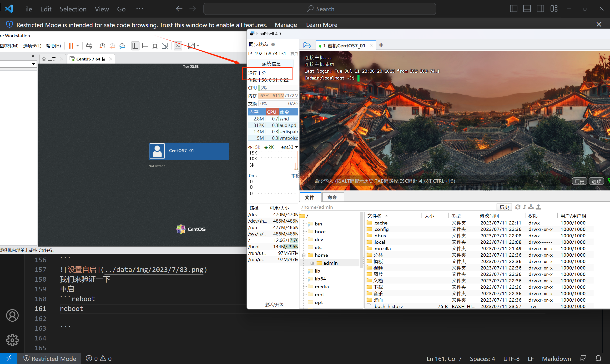Click the feedback icon in status bar

(x=583, y=359)
